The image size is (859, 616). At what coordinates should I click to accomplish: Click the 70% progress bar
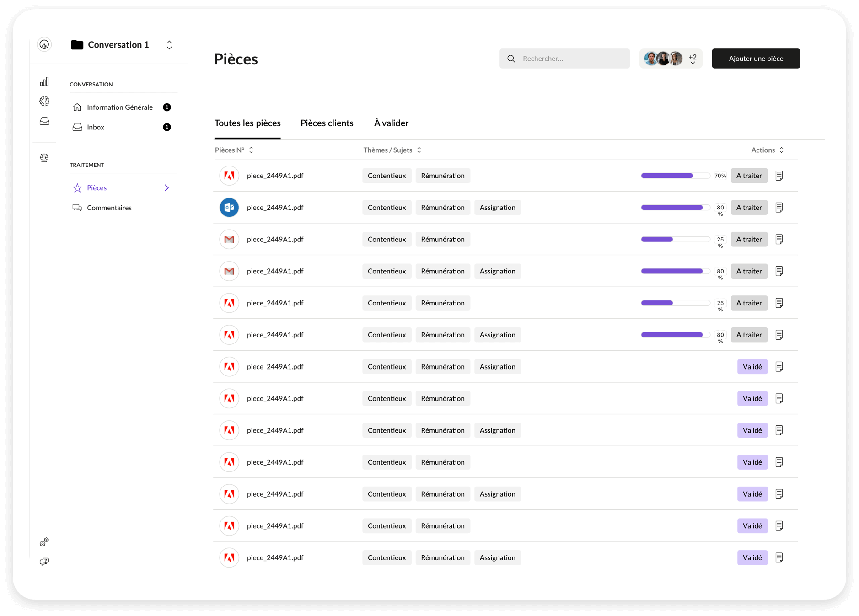pyautogui.click(x=675, y=176)
